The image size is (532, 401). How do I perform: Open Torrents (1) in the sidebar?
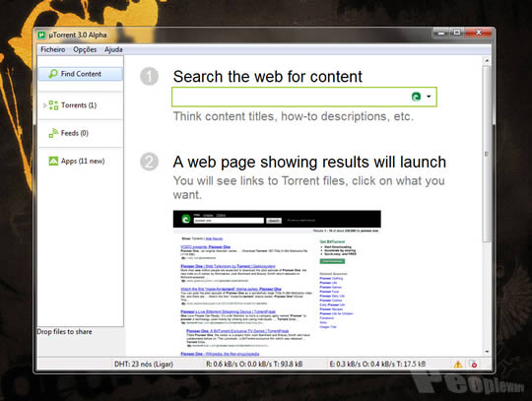coord(79,105)
